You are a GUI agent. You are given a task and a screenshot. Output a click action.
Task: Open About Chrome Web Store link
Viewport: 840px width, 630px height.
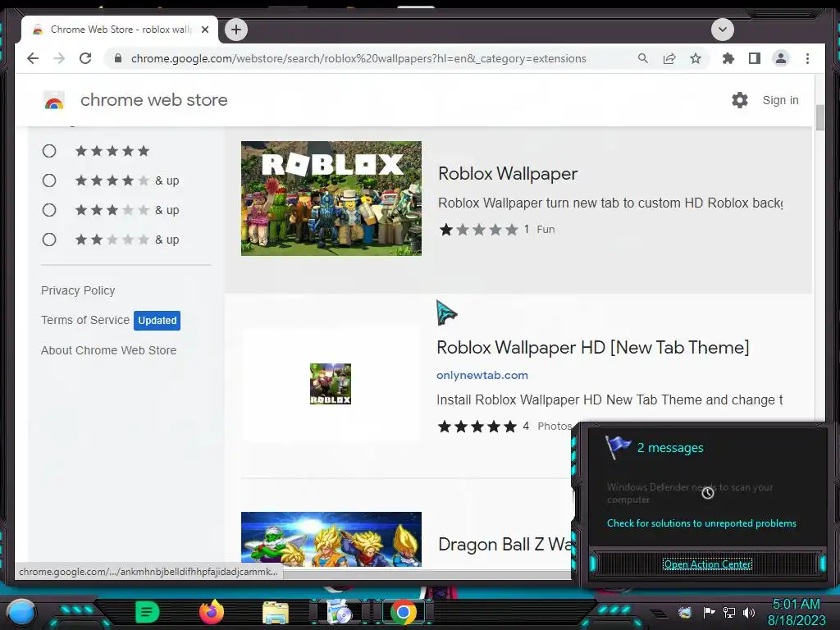click(x=109, y=350)
